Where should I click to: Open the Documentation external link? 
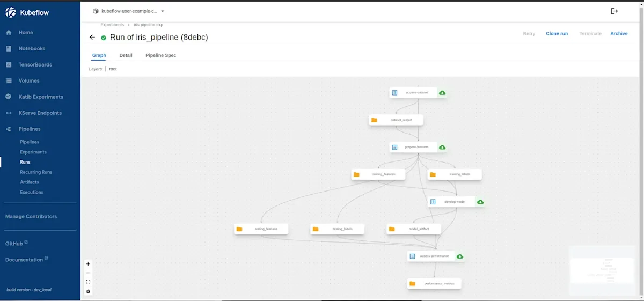click(27, 260)
